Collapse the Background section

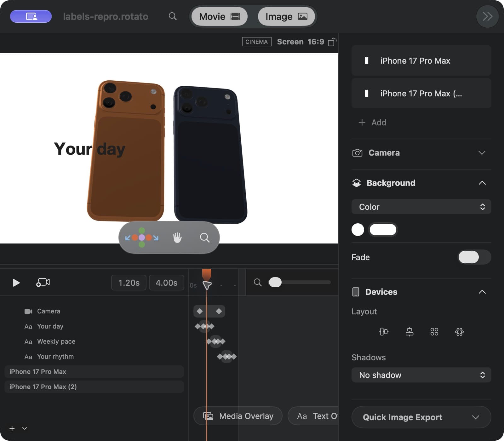[x=482, y=183]
